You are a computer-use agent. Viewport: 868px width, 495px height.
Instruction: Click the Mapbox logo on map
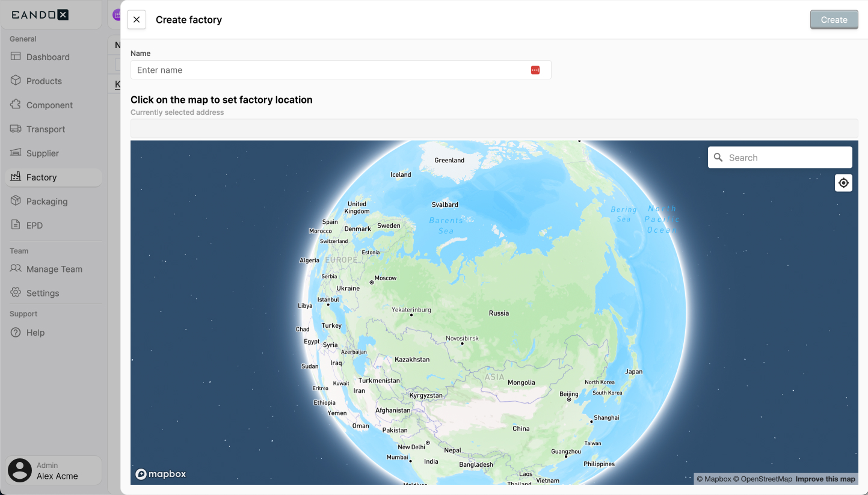[161, 474]
